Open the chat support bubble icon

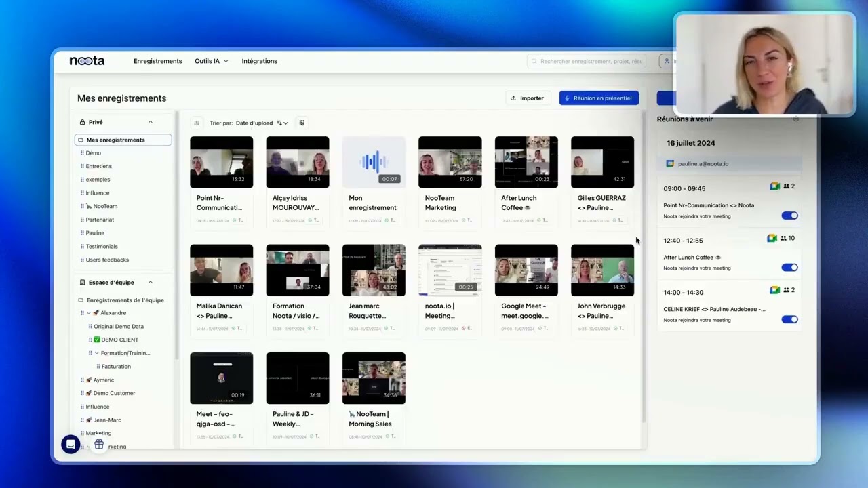point(71,445)
